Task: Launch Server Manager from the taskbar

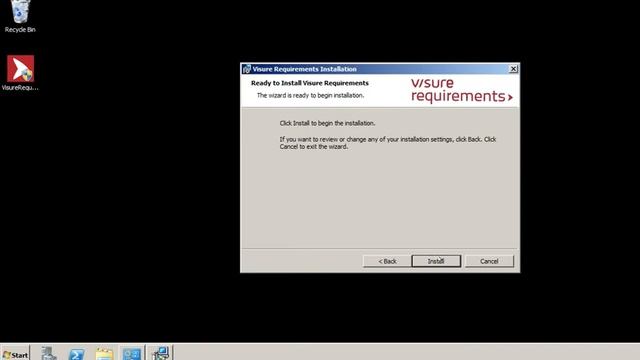Action: (x=49, y=353)
